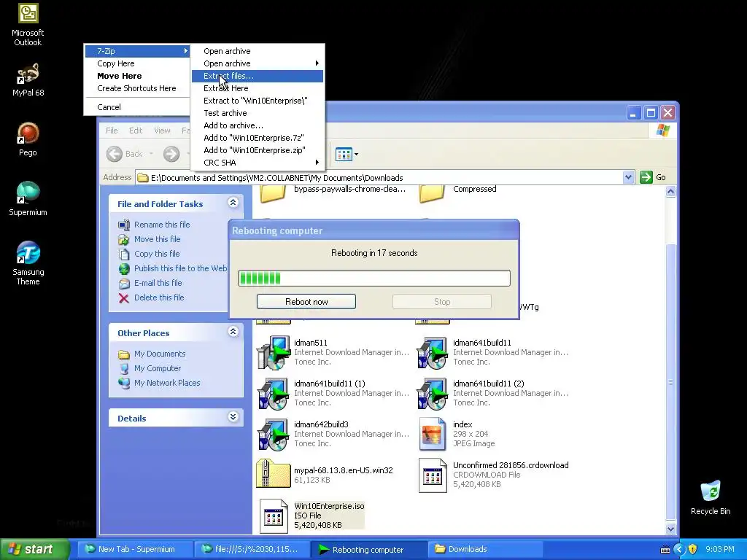Screen dimensions: 747x560
Task: Show hidden tray icons arrow
Action: (x=679, y=549)
